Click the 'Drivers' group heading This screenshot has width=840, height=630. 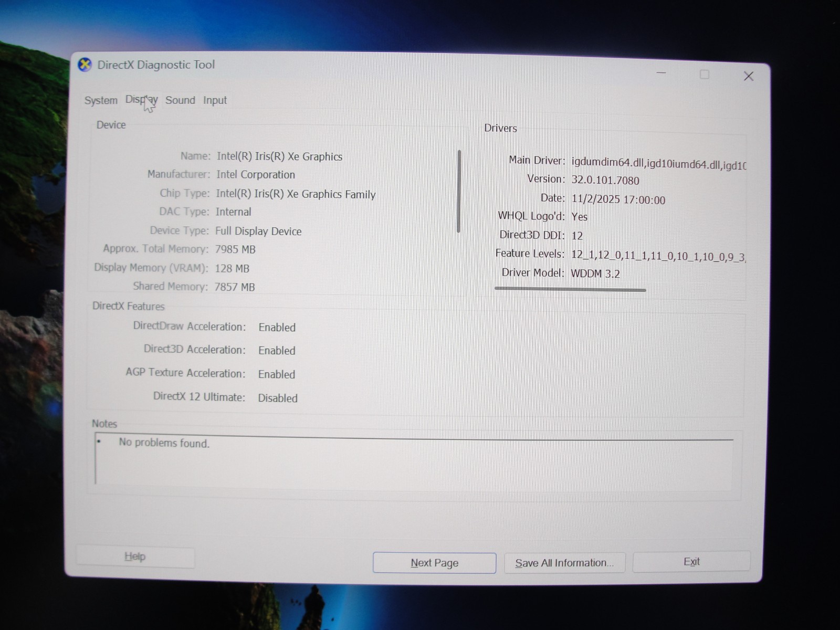point(500,128)
